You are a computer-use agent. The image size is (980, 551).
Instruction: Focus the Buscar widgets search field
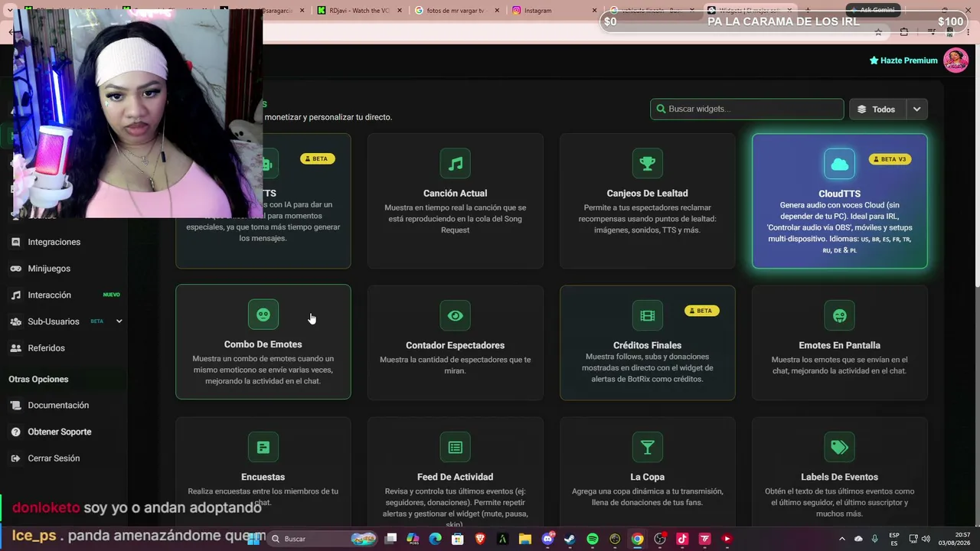tap(747, 109)
